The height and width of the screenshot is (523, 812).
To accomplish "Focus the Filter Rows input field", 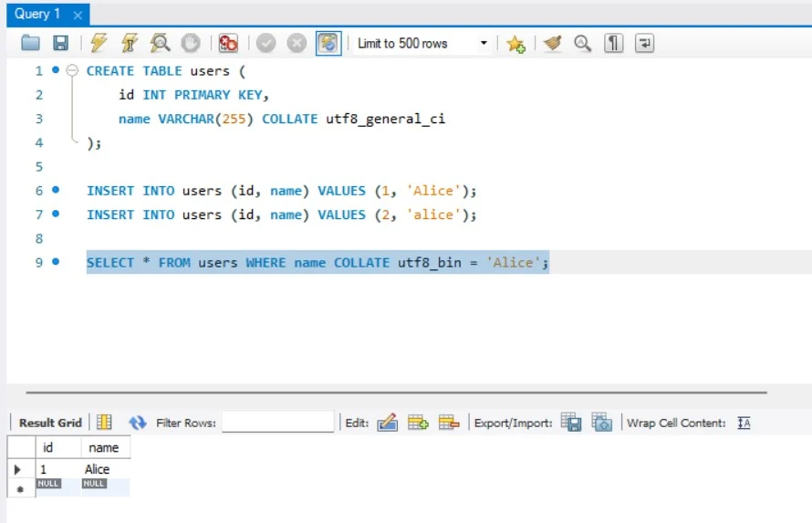I will (277, 422).
